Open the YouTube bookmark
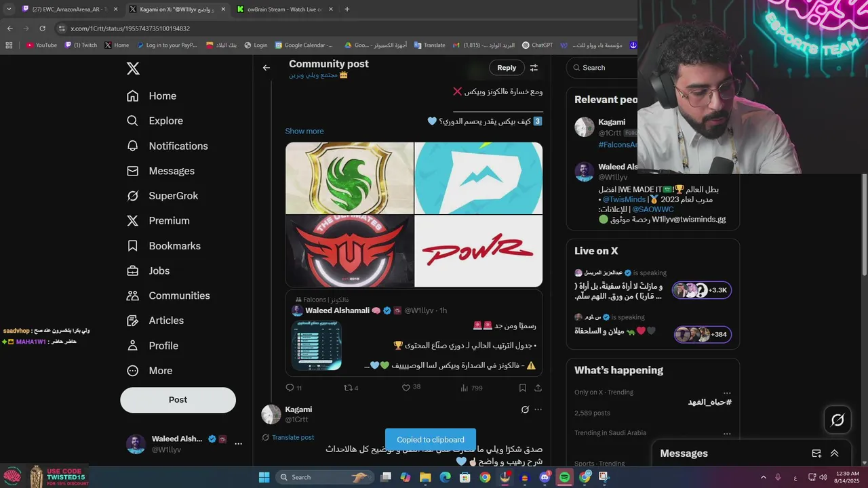 (41, 45)
